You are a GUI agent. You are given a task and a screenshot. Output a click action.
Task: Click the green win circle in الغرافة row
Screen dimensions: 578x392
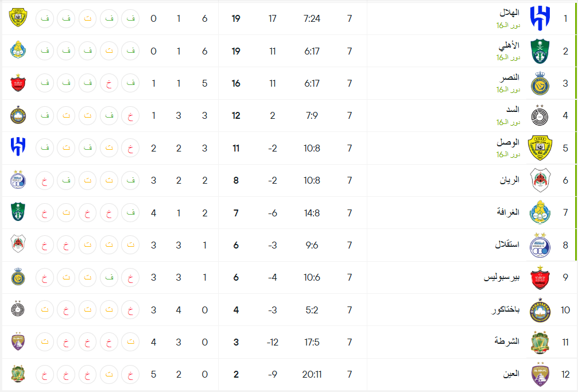(130, 213)
